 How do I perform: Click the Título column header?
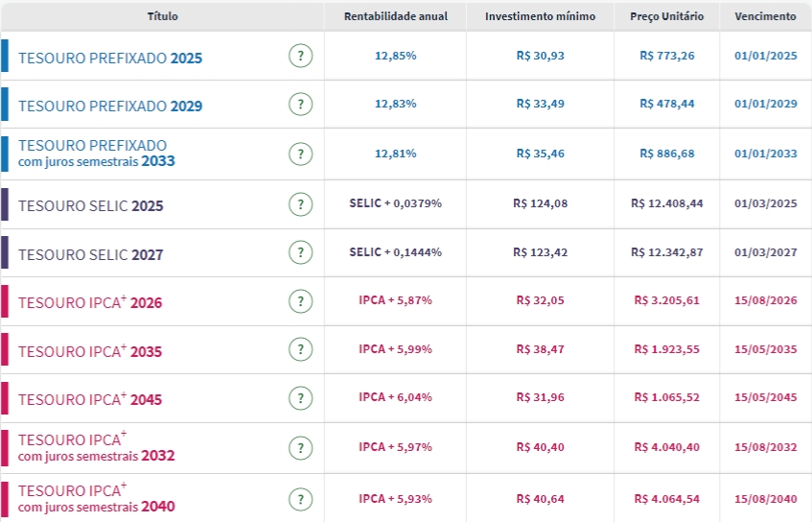tap(162, 16)
